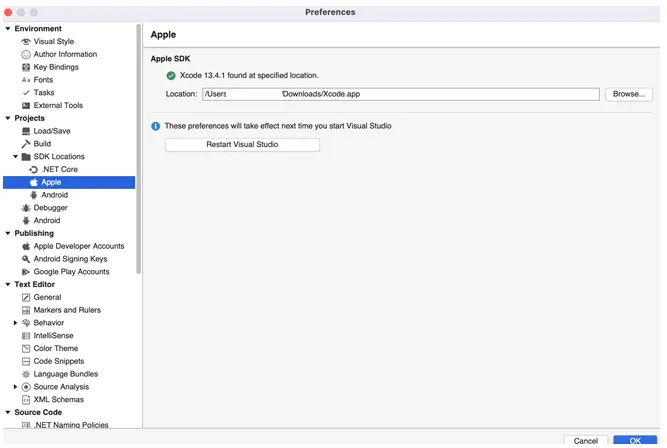
Task: Select .NET Core under SDK Locations
Action: coord(59,169)
